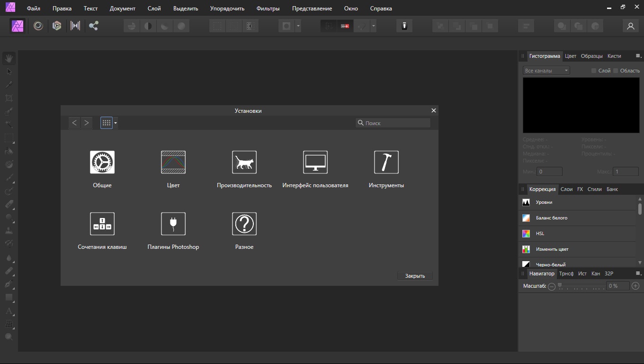
Task: Enable the Область checkbox in histogram
Action: pos(616,71)
